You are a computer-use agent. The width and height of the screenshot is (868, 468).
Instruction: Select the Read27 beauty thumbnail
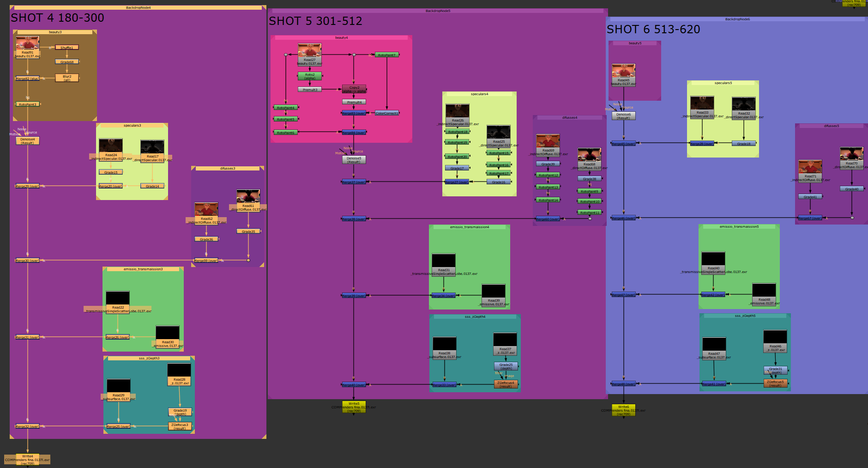click(x=309, y=50)
